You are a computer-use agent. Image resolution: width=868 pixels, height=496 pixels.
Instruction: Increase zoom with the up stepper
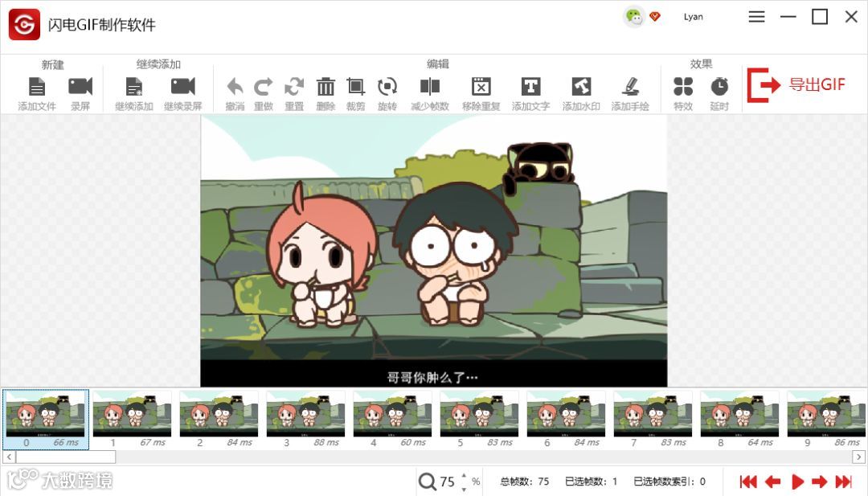point(464,476)
